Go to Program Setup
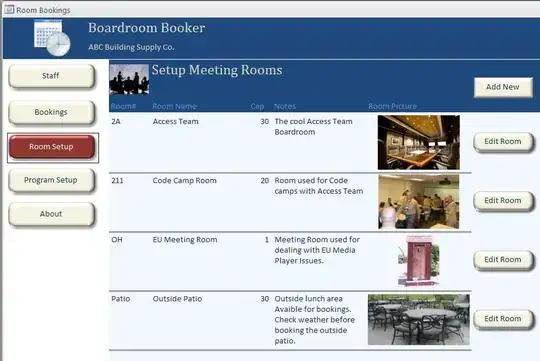Image resolution: width=540 pixels, height=361 pixels. [51, 180]
